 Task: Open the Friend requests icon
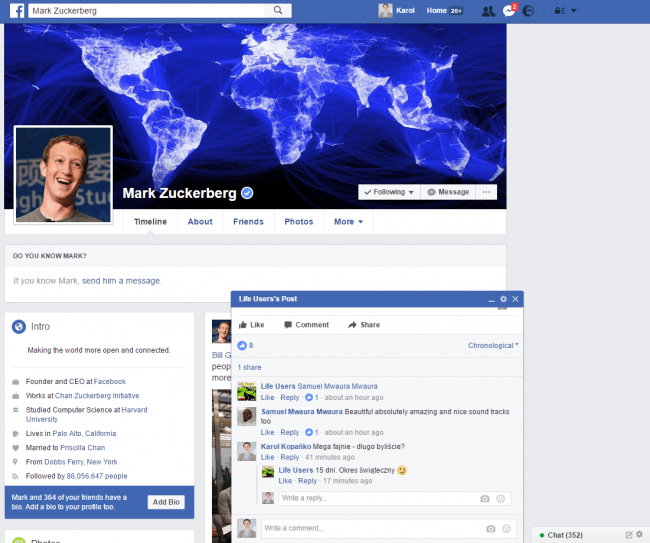(488, 11)
